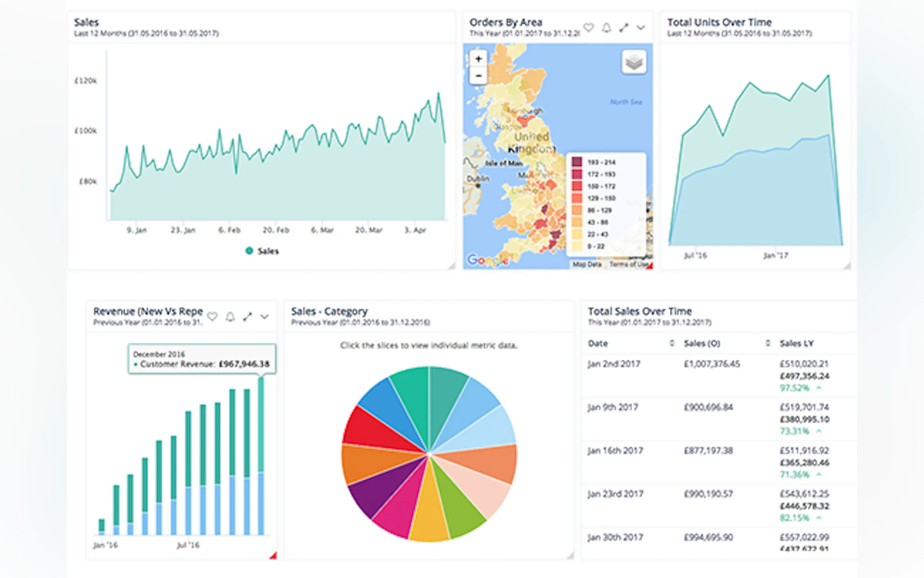Viewport: 924px width, 578px height.
Task: Open the Revenue widget chevron menu
Action: pos(265,317)
